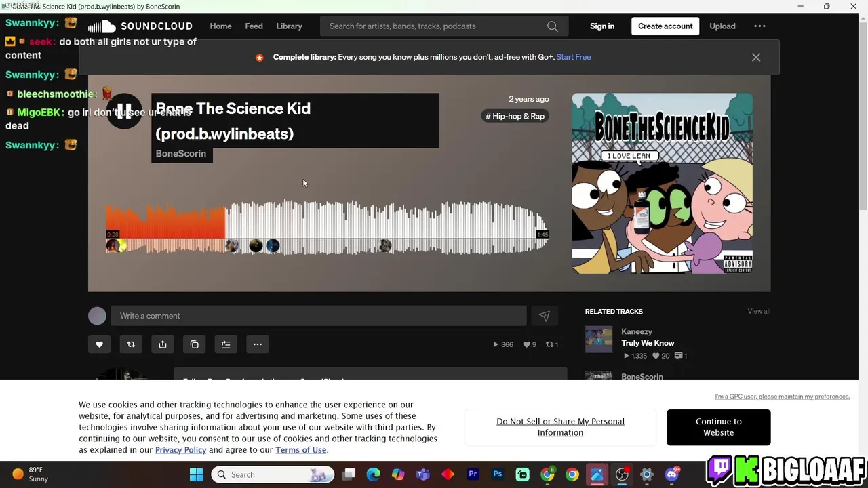Click the copy link icon

[x=194, y=344]
